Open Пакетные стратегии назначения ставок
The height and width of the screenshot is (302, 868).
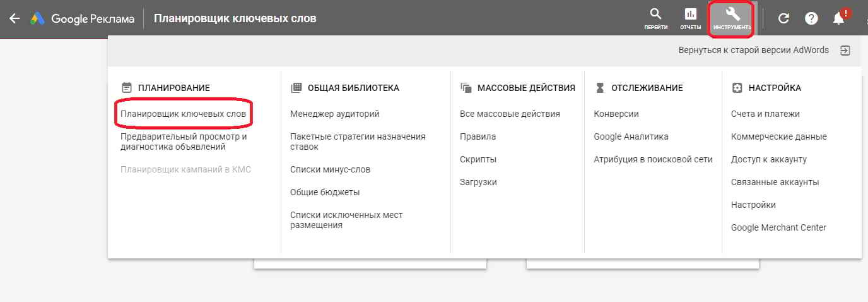click(x=358, y=142)
